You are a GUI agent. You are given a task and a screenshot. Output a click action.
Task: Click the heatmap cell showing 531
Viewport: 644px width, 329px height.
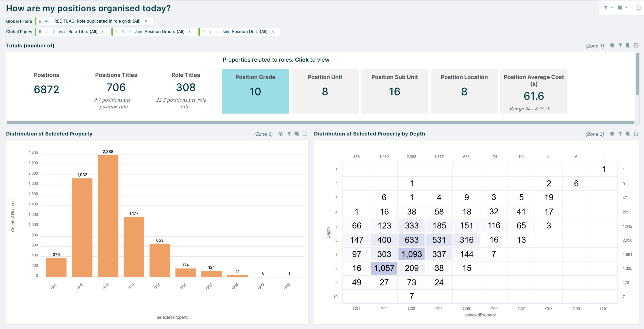click(x=439, y=240)
